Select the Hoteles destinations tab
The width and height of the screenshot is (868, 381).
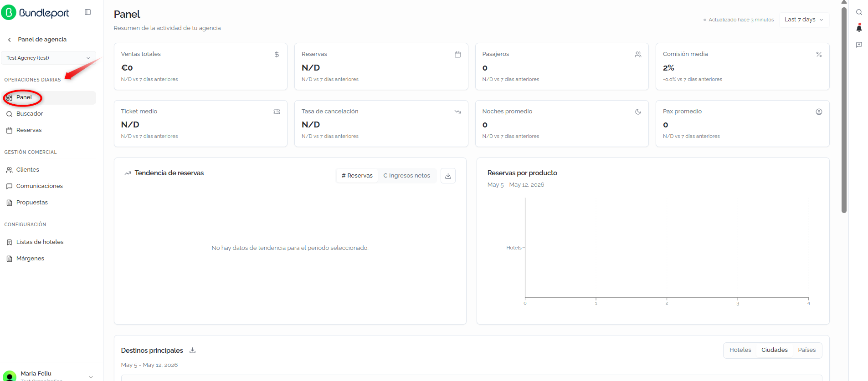740,350
